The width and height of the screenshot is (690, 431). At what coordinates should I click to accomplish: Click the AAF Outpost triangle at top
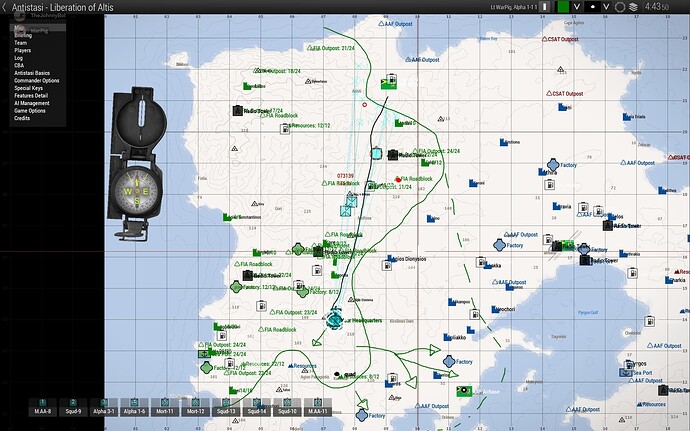click(x=381, y=24)
